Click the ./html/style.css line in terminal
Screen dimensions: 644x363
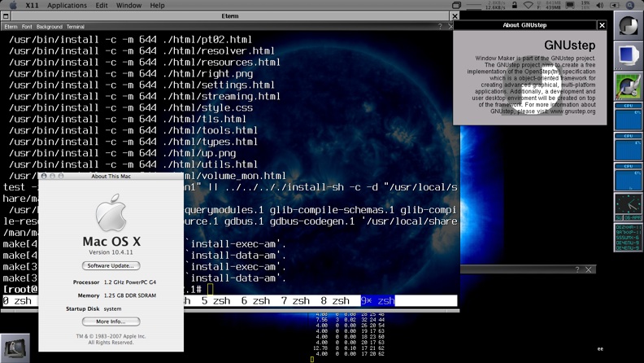(x=131, y=107)
